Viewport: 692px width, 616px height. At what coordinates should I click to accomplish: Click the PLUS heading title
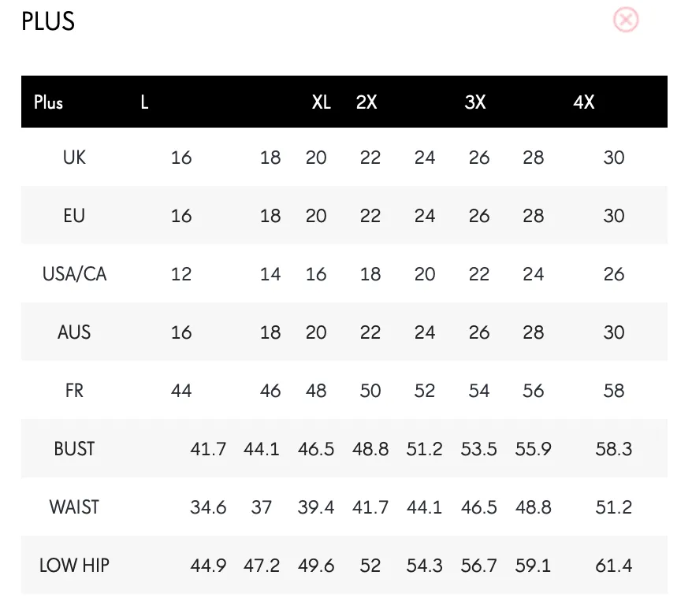point(48,21)
